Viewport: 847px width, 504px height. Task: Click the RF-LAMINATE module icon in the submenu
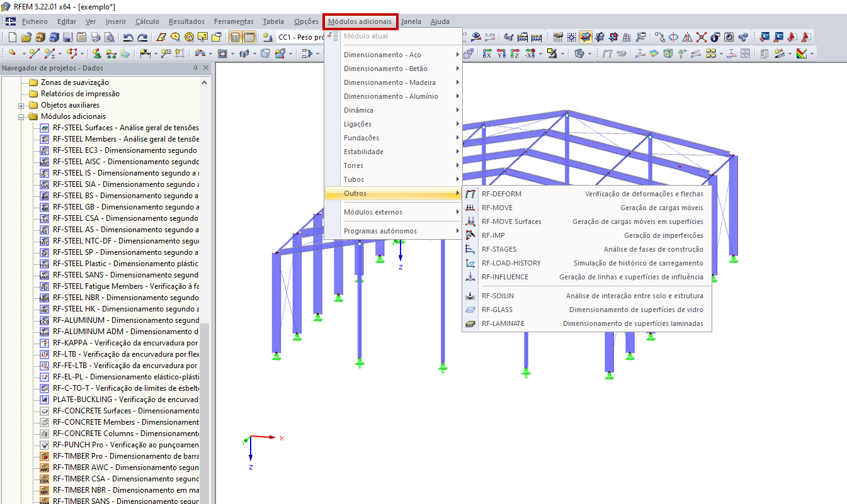point(470,323)
